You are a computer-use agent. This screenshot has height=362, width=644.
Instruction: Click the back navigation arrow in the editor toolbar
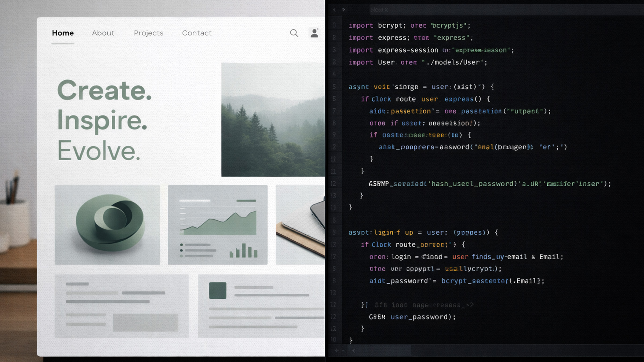click(335, 10)
